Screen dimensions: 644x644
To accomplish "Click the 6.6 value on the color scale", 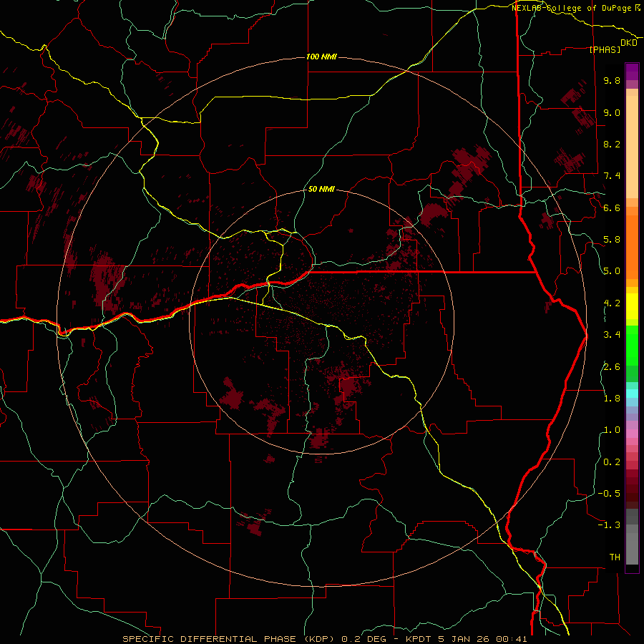I will pos(612,208).
